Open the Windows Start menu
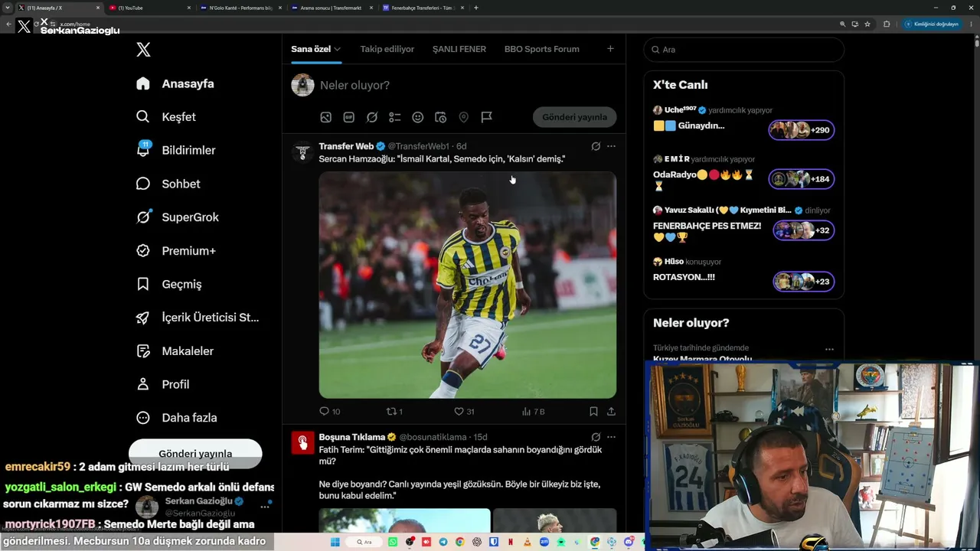 335,542
